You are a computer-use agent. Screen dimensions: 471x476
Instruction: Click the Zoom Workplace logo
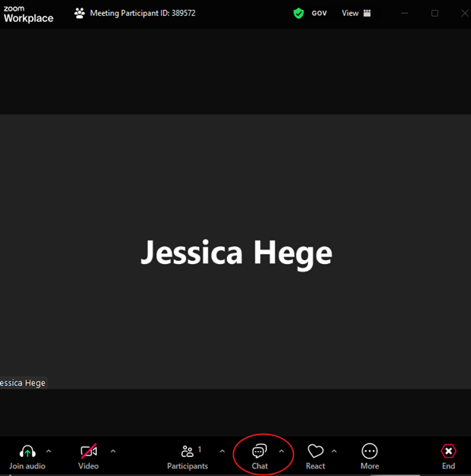28,13
